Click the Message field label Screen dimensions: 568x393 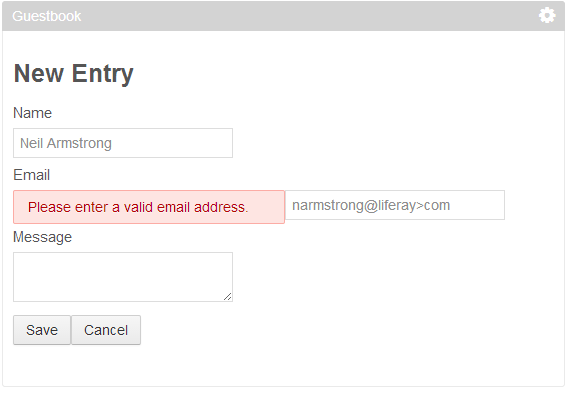point(42,237)
